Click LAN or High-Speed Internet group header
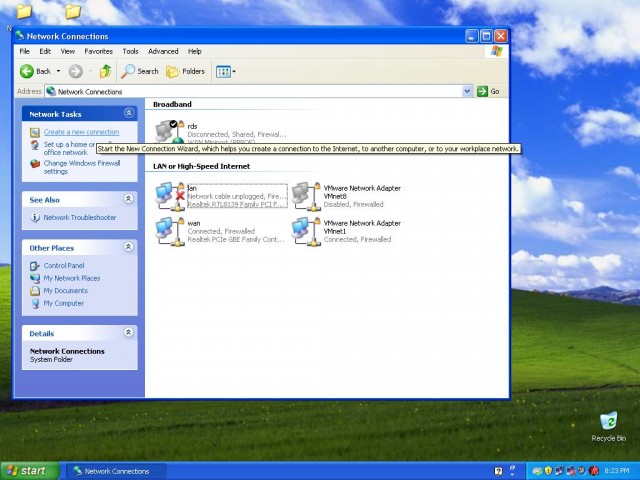640x480 pixels. [x=202, y=167]
